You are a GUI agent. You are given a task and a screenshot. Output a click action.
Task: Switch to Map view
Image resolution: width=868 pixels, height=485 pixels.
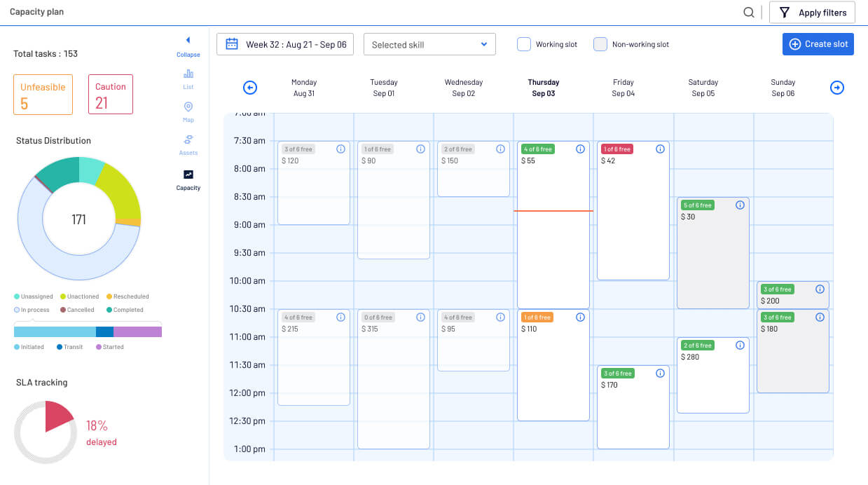188,112
